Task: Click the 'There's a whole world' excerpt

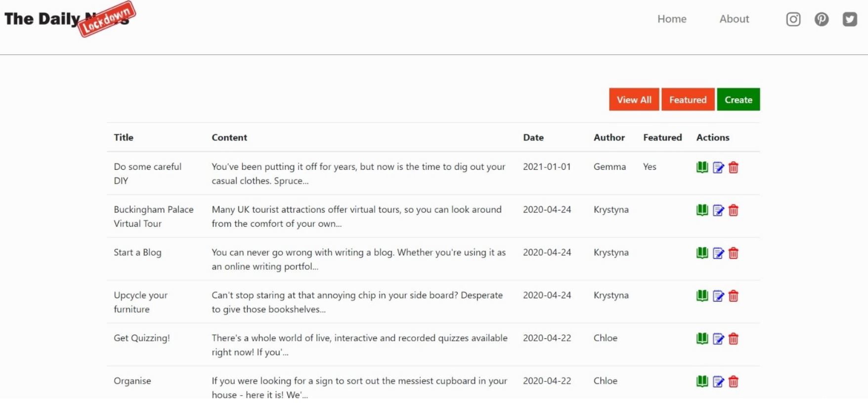Action: pos(359,345)
